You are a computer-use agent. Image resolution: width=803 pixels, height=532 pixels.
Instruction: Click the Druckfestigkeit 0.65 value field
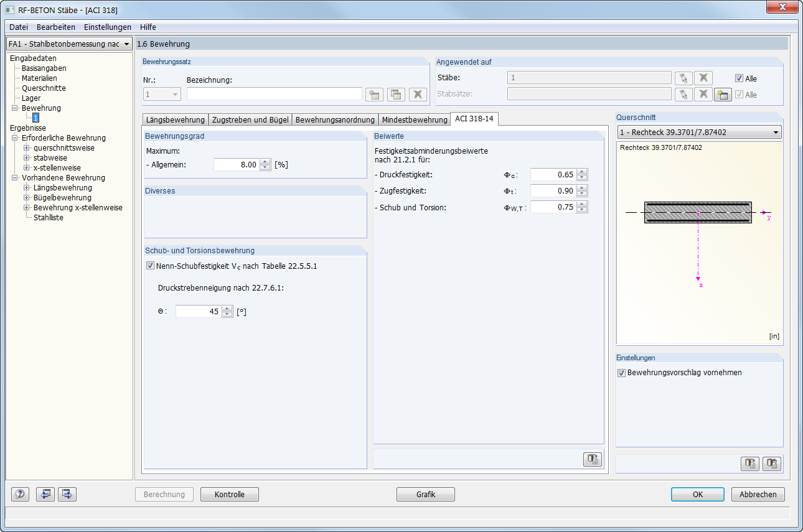pos(553,175)
